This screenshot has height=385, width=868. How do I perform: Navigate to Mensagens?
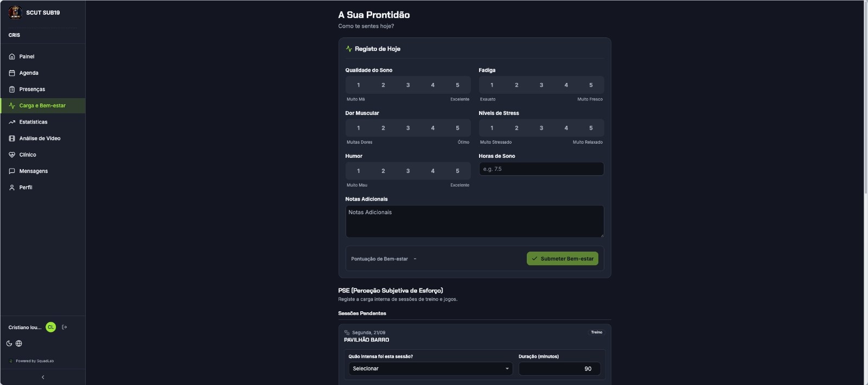point(43,171)
